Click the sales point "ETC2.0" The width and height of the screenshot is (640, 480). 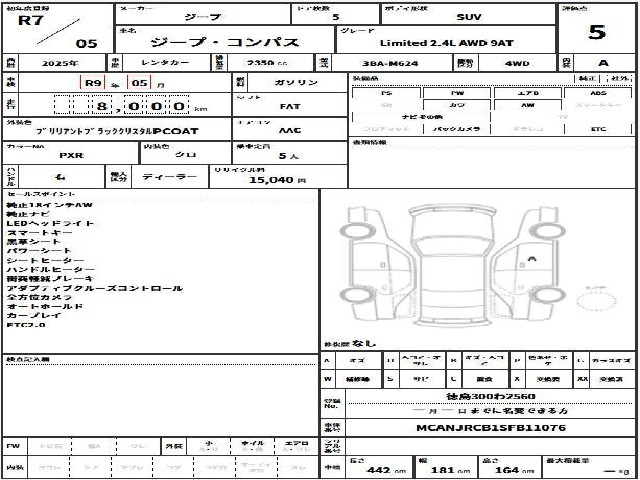[26, 325]
